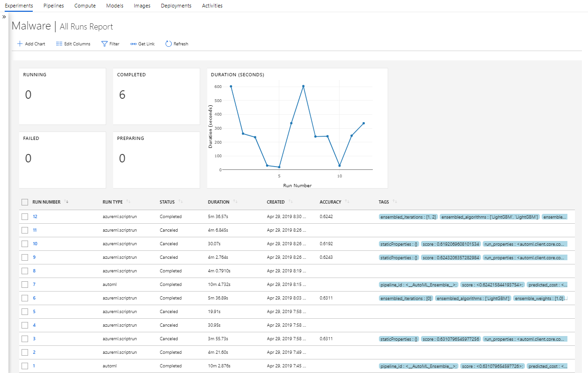This screenshot has width=588, height=373.
Task: Toggle the select-all checkbox in table header
Action: [x=25, y=201]
